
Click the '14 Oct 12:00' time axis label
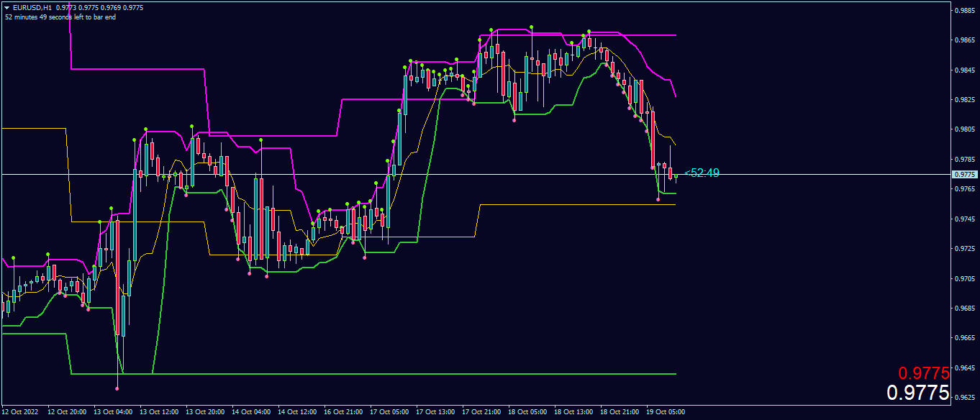(297, 413)
